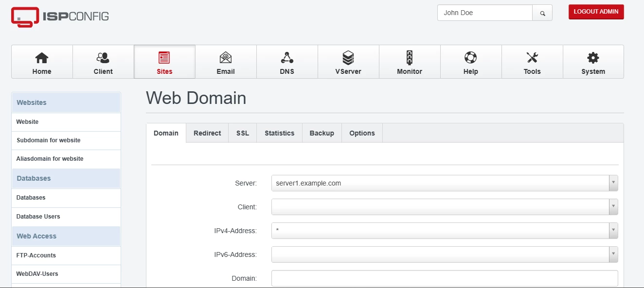Switch to the SSL tab
Viewport: 644px width, 288px height.
(x=242, y=133)
